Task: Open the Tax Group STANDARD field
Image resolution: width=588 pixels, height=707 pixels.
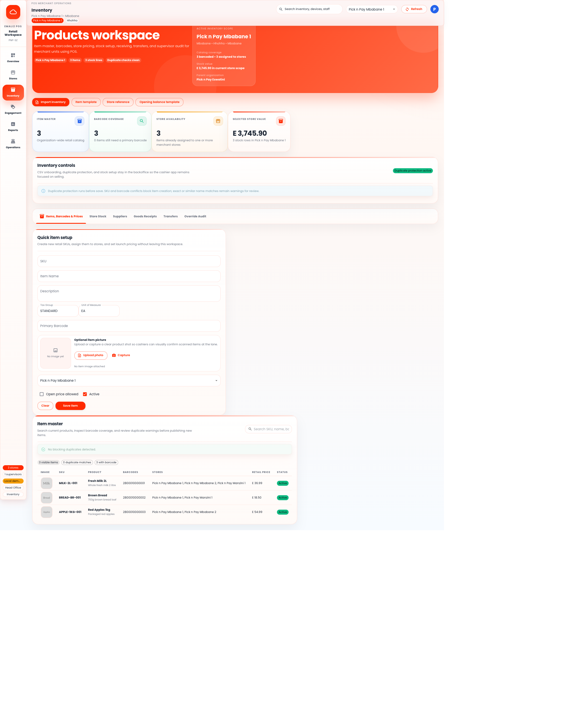Action: tap(58, 311)
